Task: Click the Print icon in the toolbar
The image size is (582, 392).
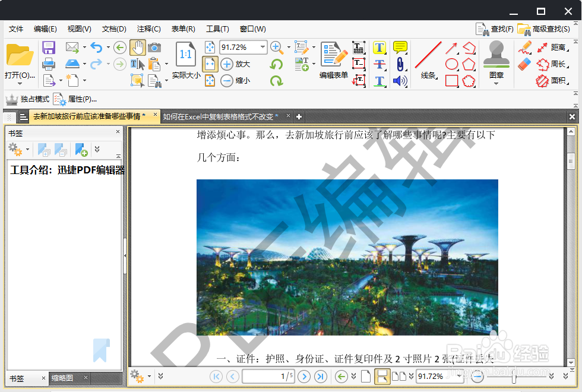Action: tap(49, 64)
